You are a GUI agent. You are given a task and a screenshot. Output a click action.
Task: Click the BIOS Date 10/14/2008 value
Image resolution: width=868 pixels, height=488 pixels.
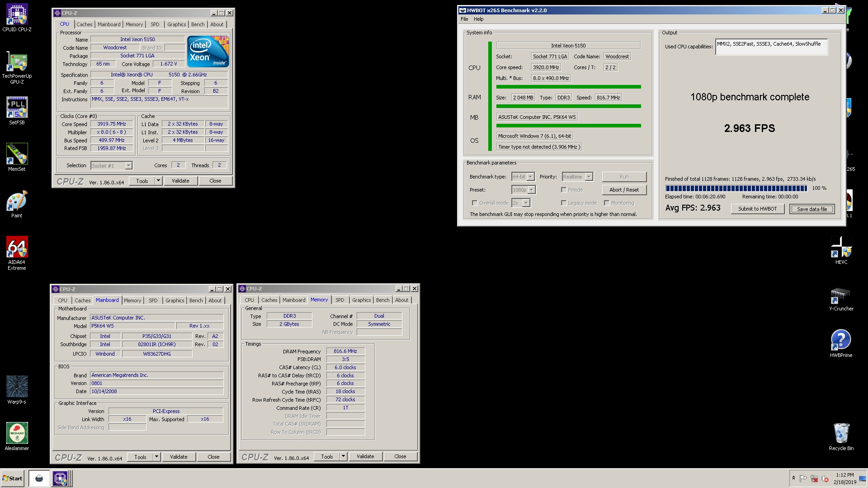click(x=156, y=391)
